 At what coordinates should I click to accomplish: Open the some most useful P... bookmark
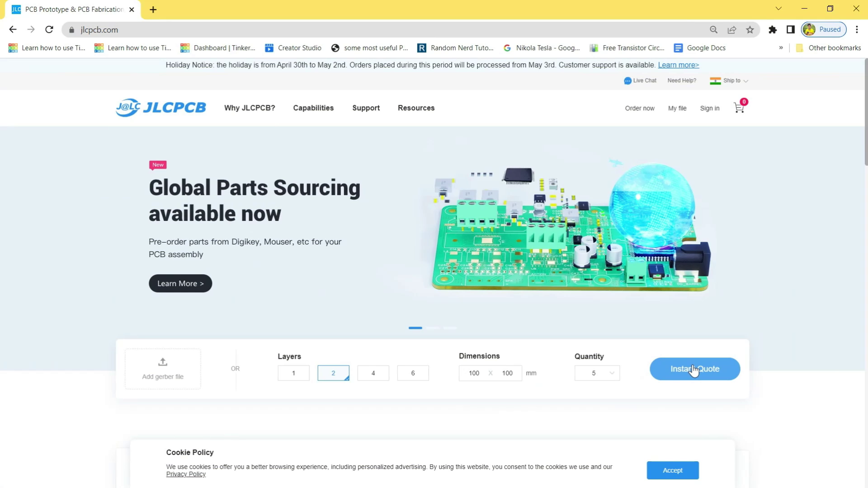click(x=369, y=48)
